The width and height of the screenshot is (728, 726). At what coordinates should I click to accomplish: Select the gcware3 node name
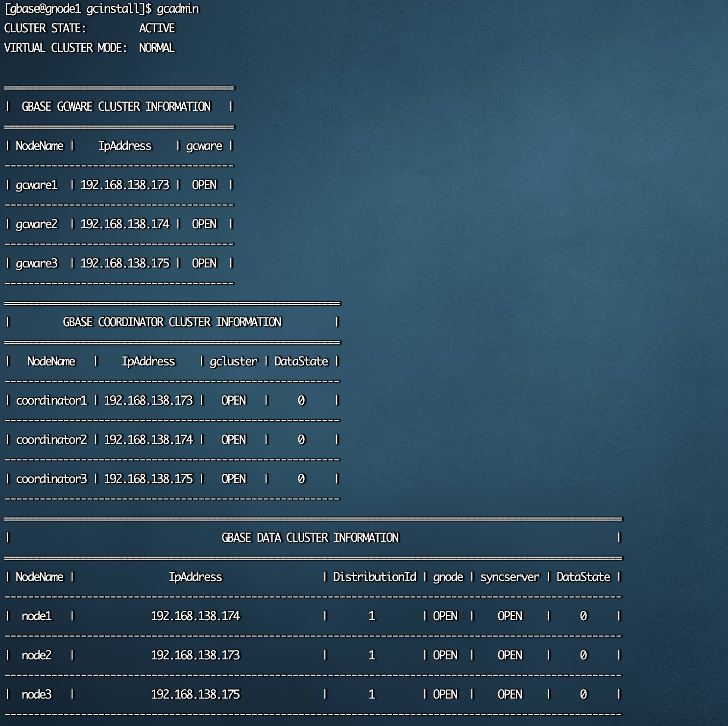[37, 264]
